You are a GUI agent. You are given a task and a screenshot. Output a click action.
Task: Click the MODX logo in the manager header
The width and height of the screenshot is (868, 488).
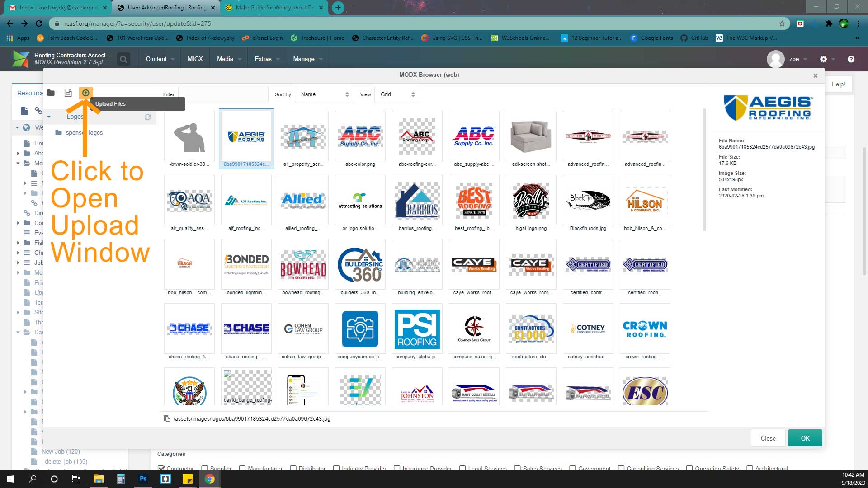tap(21, 59)
